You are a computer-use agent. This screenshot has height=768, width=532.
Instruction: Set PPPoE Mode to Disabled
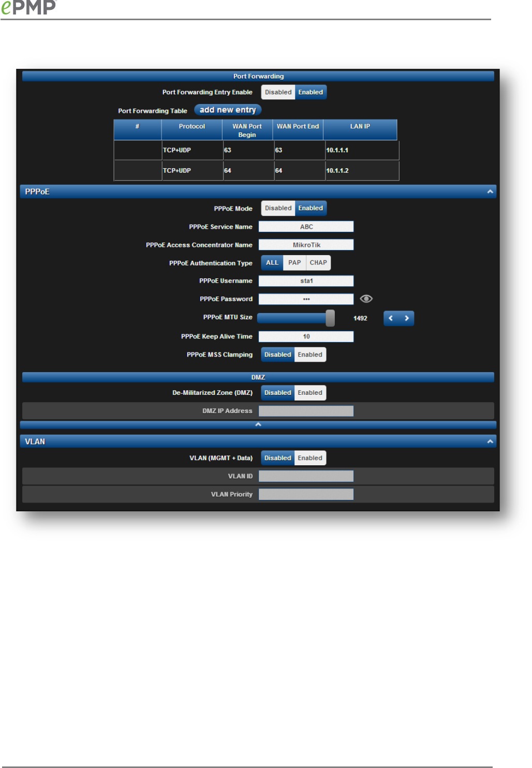pos(278,208)
